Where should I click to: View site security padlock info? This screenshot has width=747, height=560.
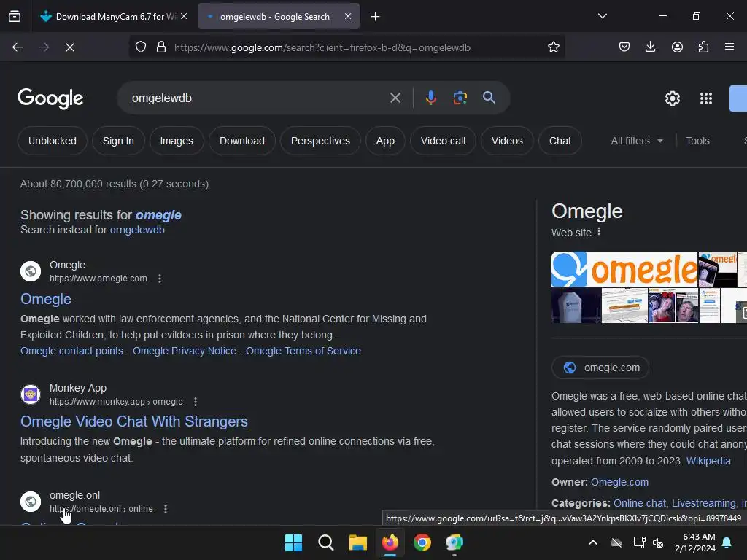161,47
